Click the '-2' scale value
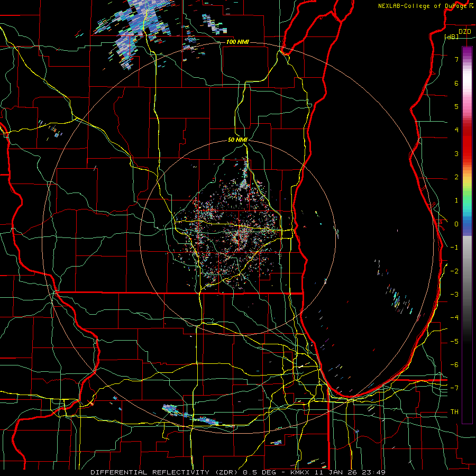 point(454,271)
